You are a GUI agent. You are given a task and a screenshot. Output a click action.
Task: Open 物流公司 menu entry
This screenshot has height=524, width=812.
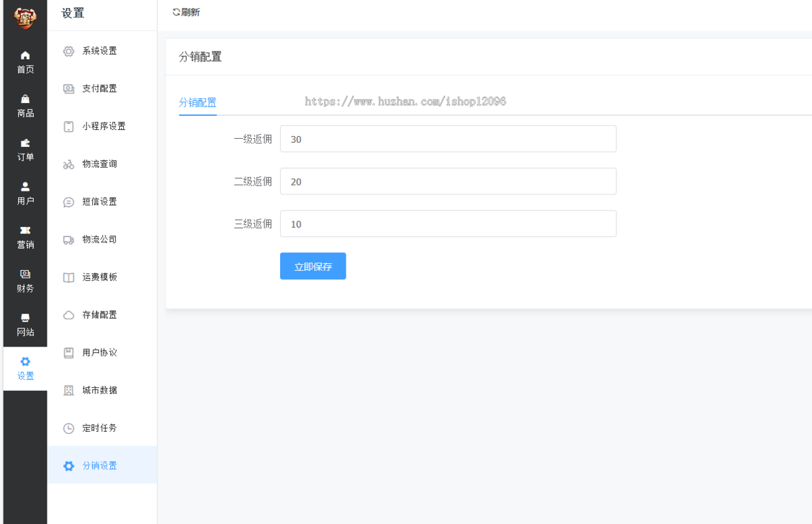click(102, 240)
